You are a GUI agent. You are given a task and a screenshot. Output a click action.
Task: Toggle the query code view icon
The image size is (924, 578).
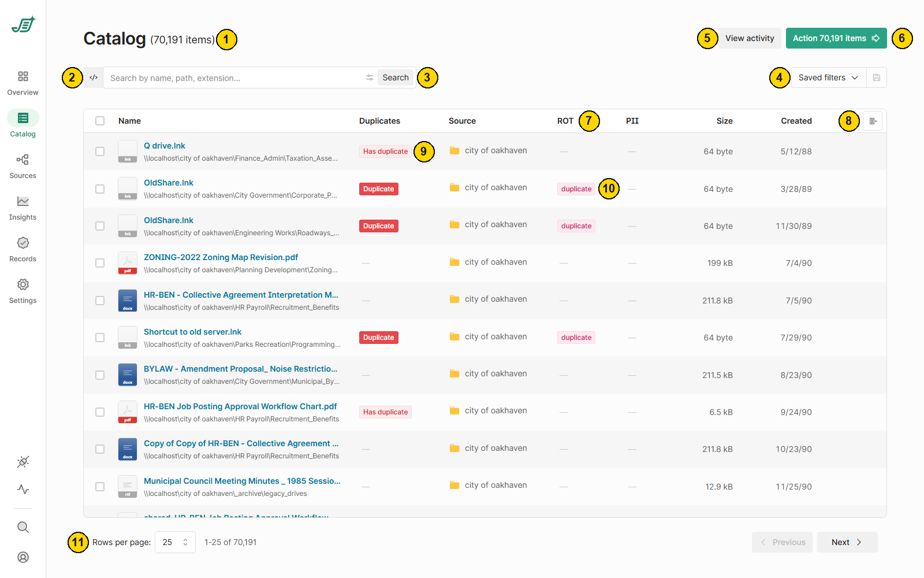94,77
